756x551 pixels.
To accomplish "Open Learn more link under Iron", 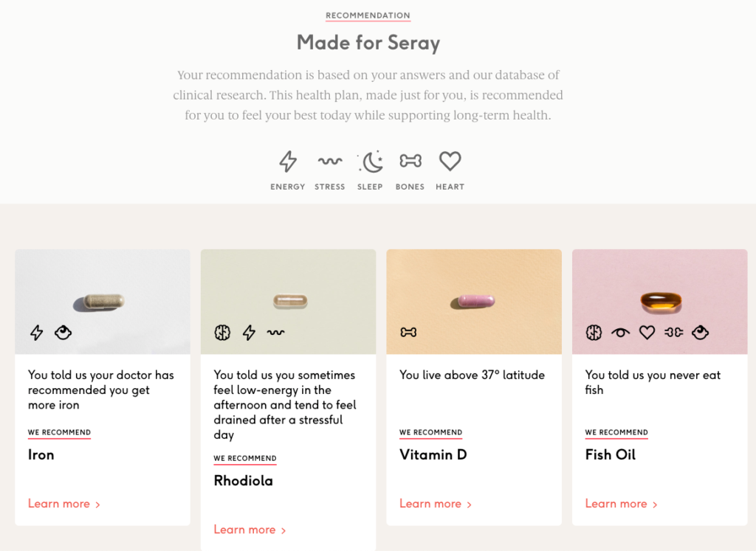I will point(63,504).
